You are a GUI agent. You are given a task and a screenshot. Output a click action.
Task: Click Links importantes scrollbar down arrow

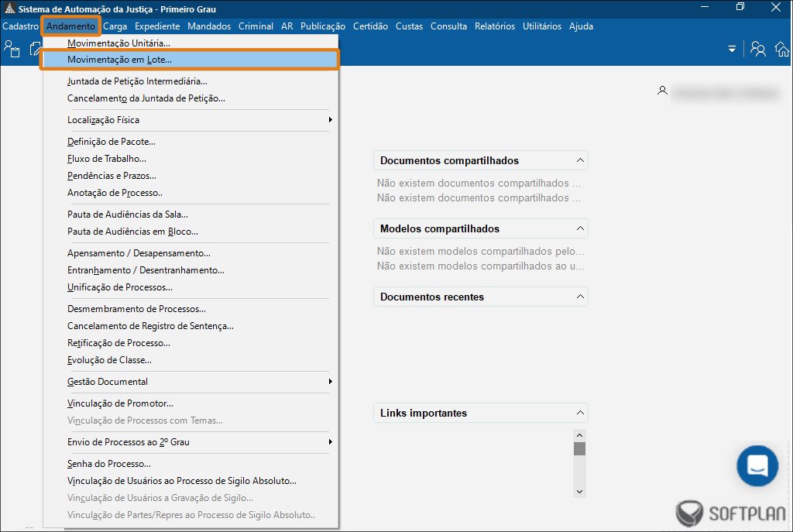pyautogui.click(x=579, y=492)
